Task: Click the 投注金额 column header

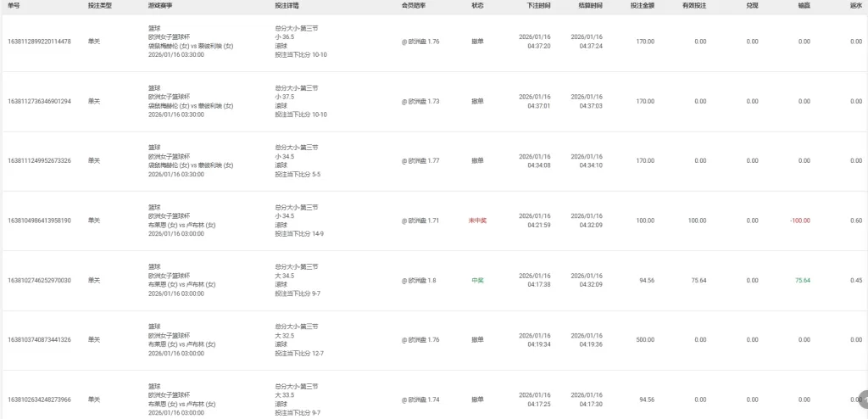Action: pos(643,5)
